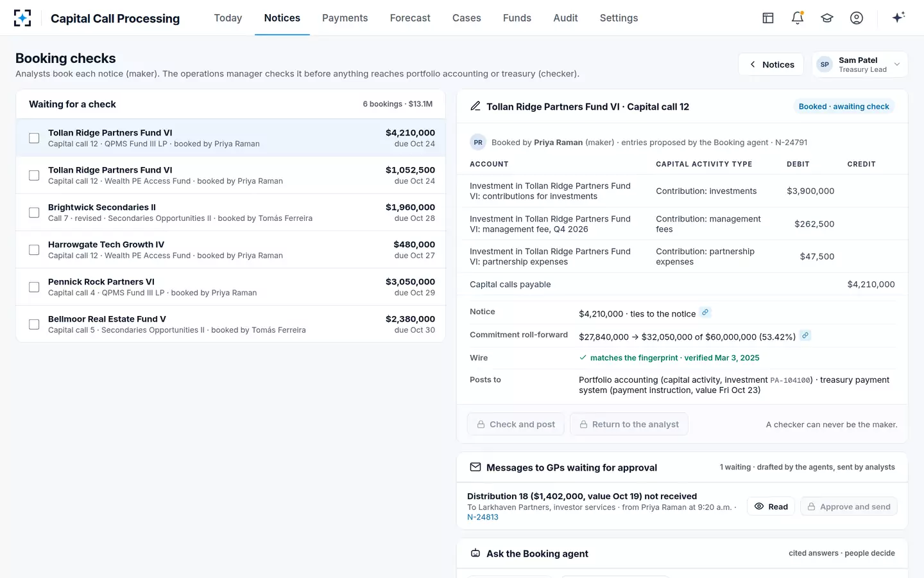Click the $3,900,000 debit amount
The image size is (924, 578).
click(810, 191)
